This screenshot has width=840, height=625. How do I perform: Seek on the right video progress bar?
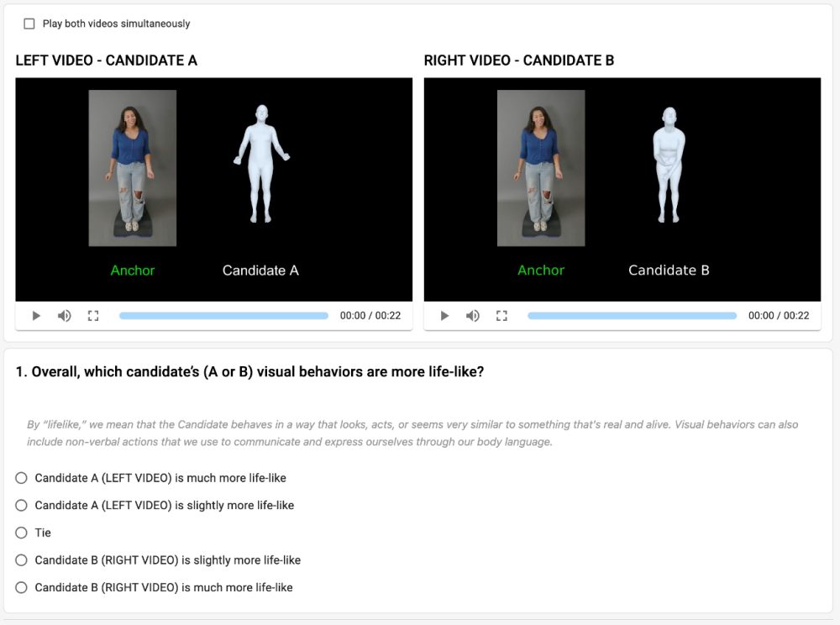[633, 316]
